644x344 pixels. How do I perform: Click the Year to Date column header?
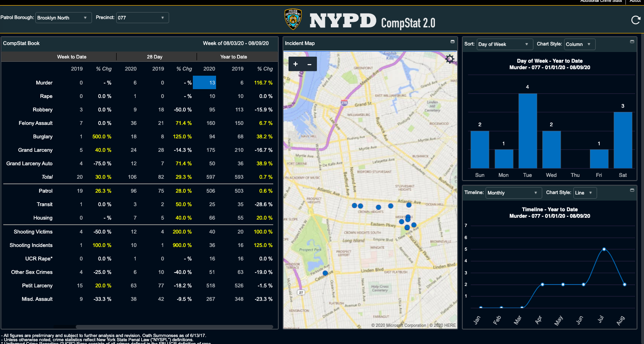[x=234, y=57]
